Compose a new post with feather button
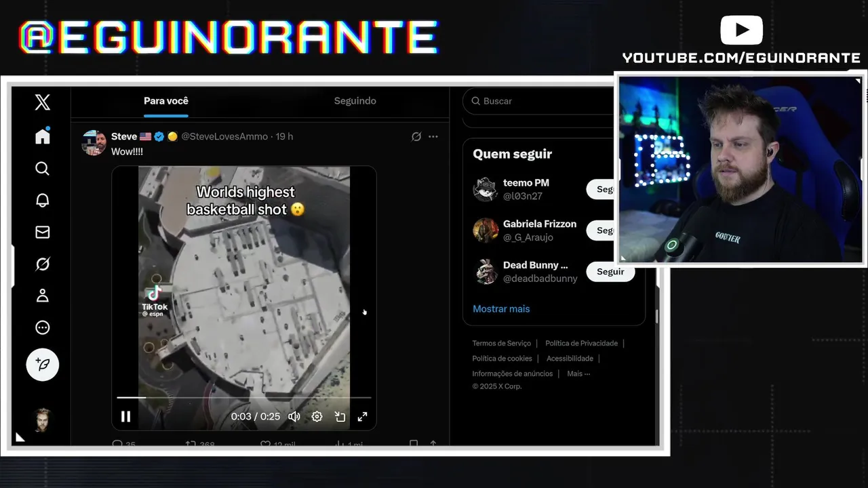868x488 pixels. pyautogui.click(x=43, y=365)
